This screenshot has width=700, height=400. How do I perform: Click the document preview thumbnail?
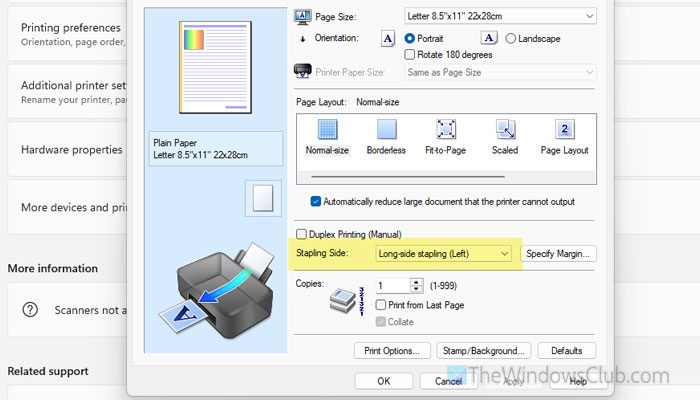pyautogui.click(x=215, y=67)
